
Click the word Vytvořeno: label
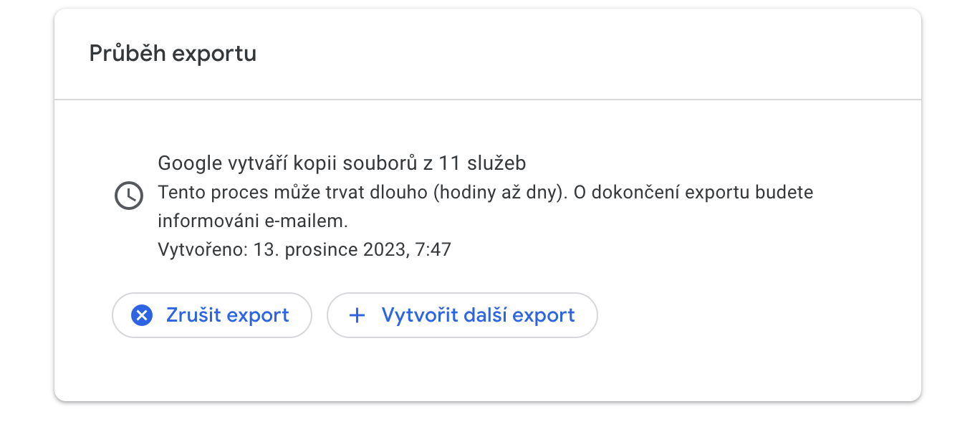[x=203, y=250]
